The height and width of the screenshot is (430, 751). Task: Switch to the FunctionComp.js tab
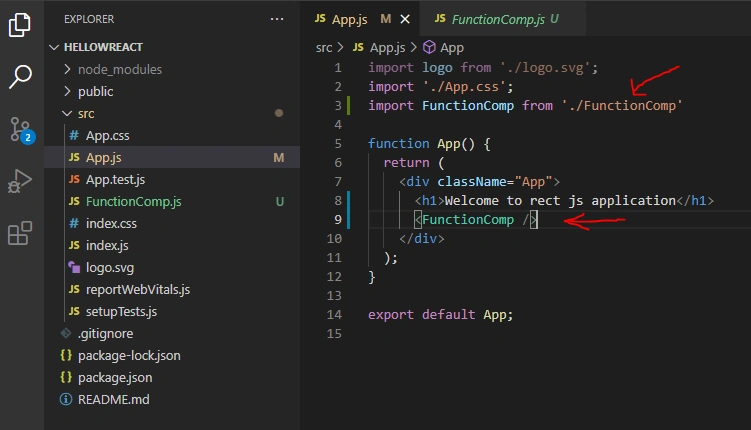pos(496,19)
